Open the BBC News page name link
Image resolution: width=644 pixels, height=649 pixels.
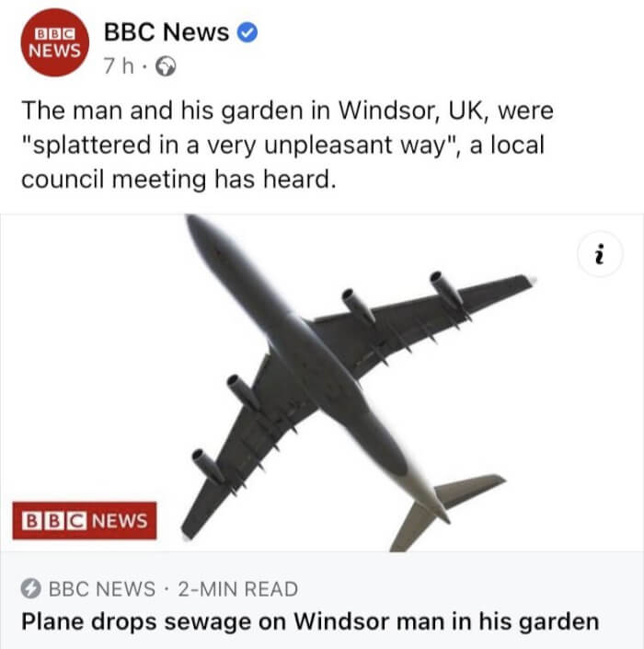click(x=167, y=32)
